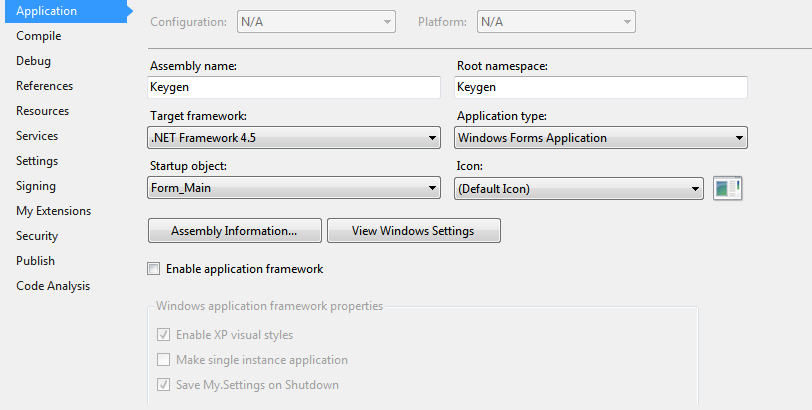Expand the Icon selection dropdown
The width and height of the screenshot is (812, 410).
point(579,188)
